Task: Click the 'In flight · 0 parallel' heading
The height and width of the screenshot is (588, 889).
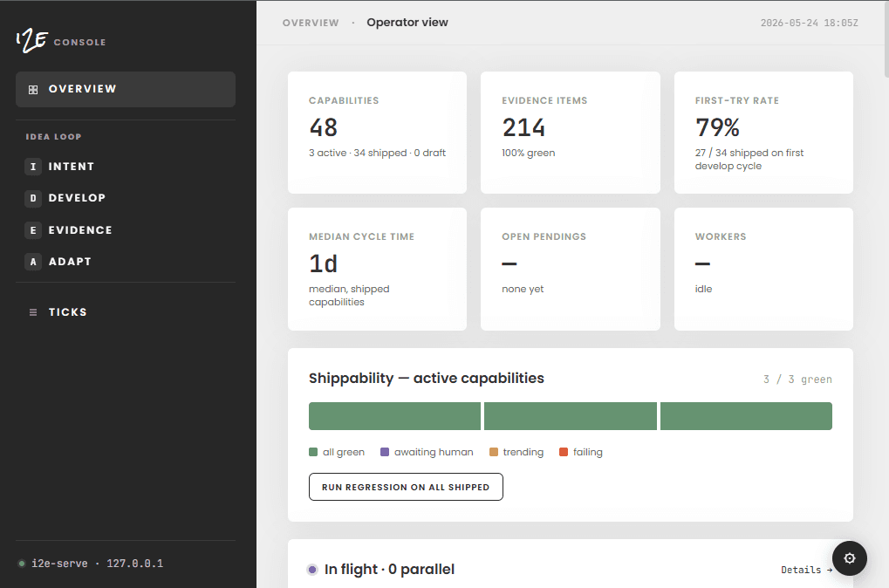Action: (389, 570)
